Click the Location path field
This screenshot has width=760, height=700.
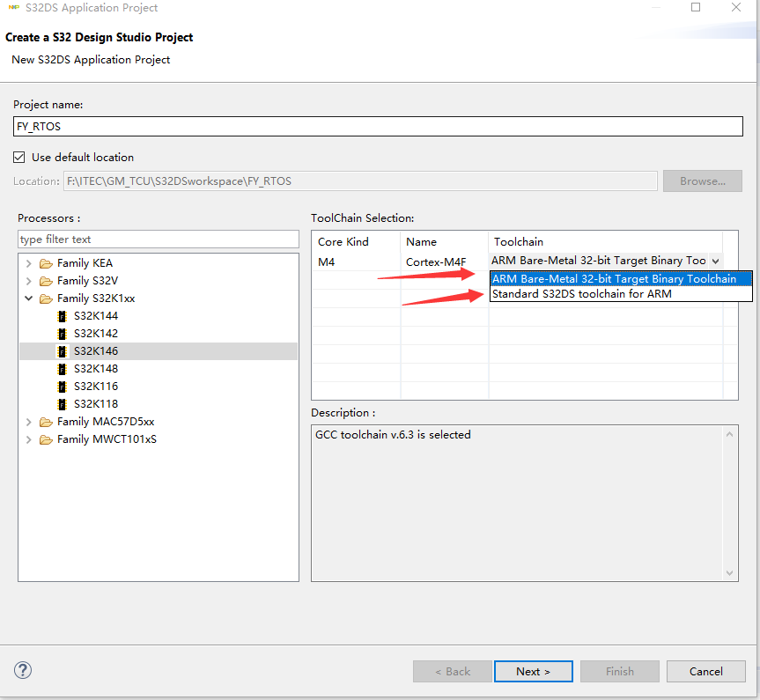(360, 181)
